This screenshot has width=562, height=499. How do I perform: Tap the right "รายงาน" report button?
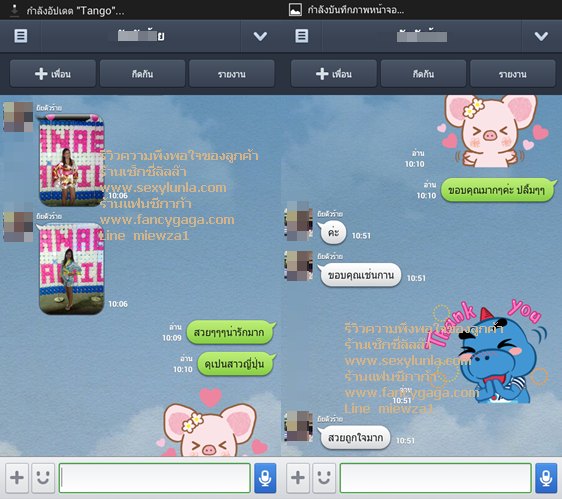tap(513, 74)
